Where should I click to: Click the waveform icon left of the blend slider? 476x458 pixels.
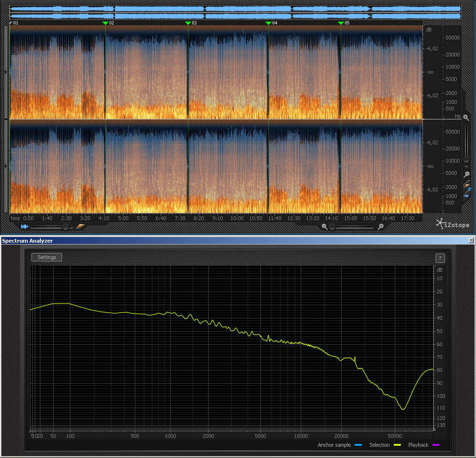pos(24,227)
